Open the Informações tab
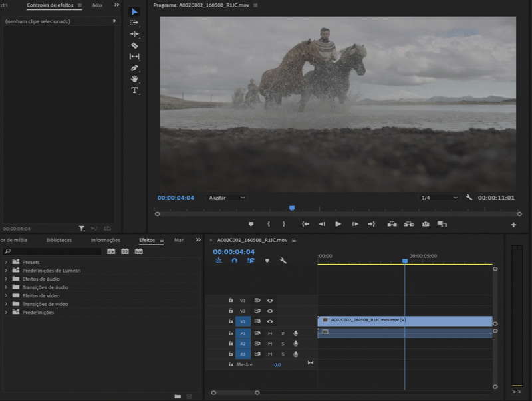The image size is (532, 401). coord(105,240)
